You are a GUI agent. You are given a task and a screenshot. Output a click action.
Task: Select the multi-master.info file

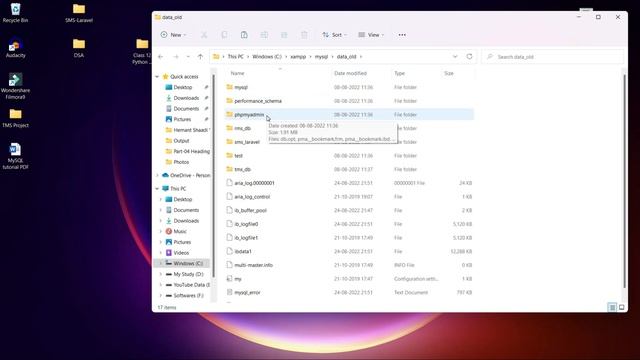click(x=349, y=265)
